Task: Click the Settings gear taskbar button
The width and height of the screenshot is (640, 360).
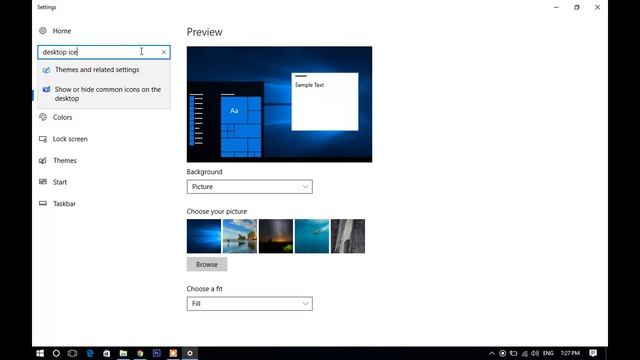Action: tap(190, 353)
